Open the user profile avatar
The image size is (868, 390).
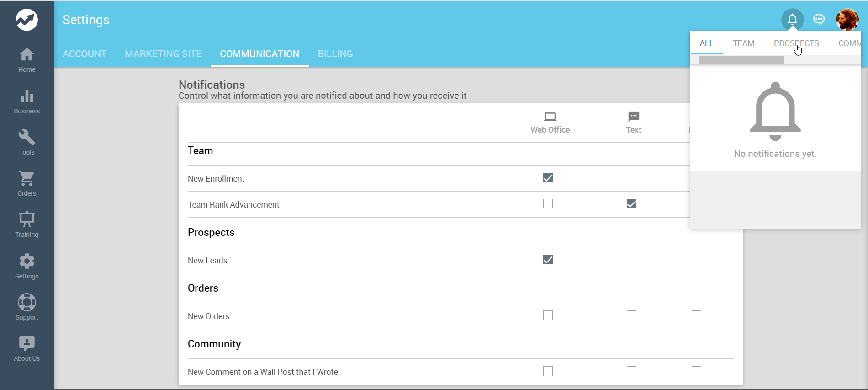(x=847, y=20)
